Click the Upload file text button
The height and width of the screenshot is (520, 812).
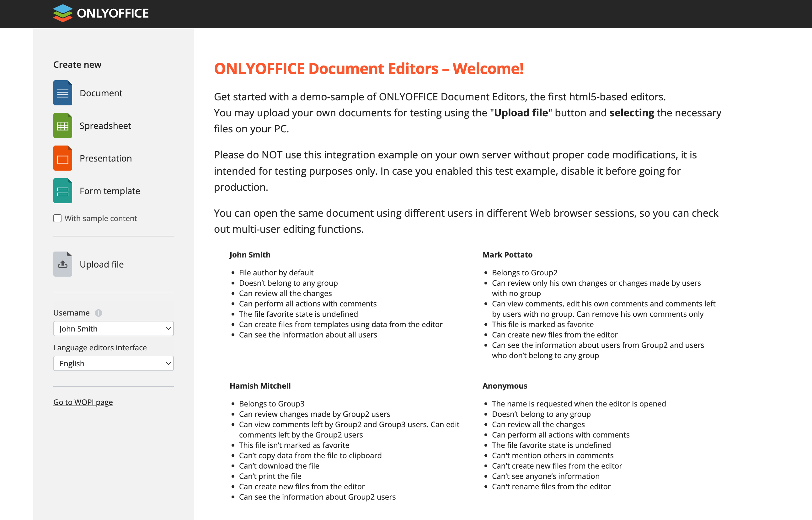point(102,264)
